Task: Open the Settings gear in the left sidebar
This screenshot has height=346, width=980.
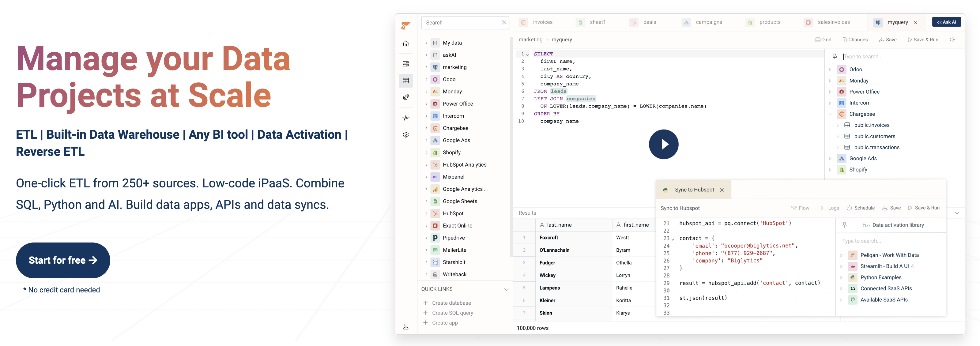Action: (x=406, y=134)
